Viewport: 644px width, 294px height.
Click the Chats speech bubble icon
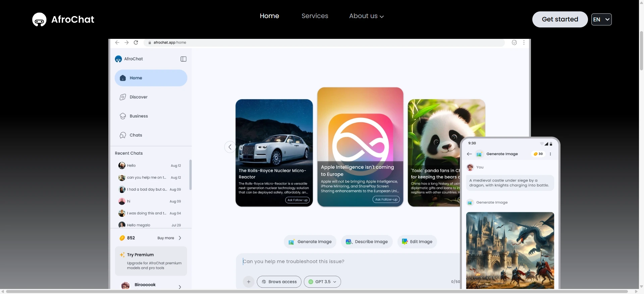(123, 135)
